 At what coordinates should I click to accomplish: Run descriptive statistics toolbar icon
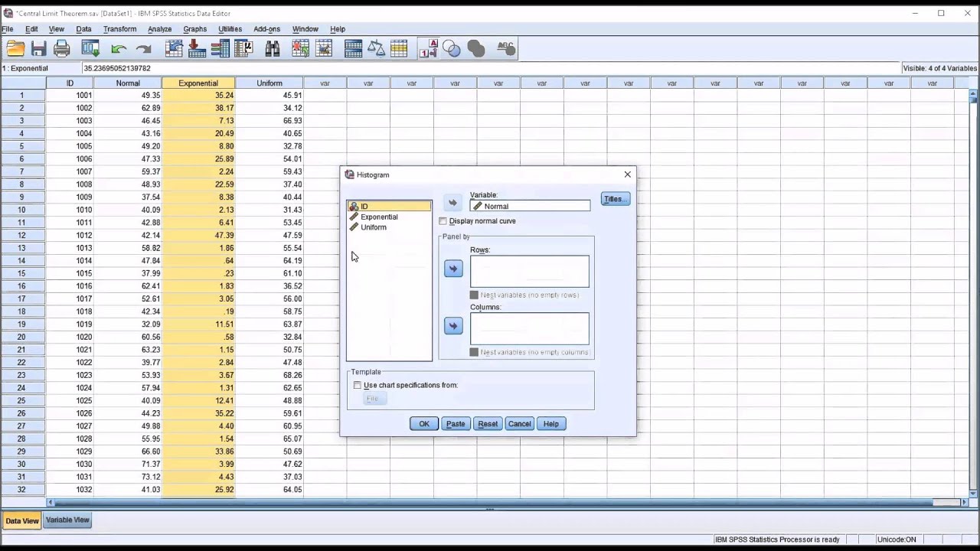click(x=243, y=49)
